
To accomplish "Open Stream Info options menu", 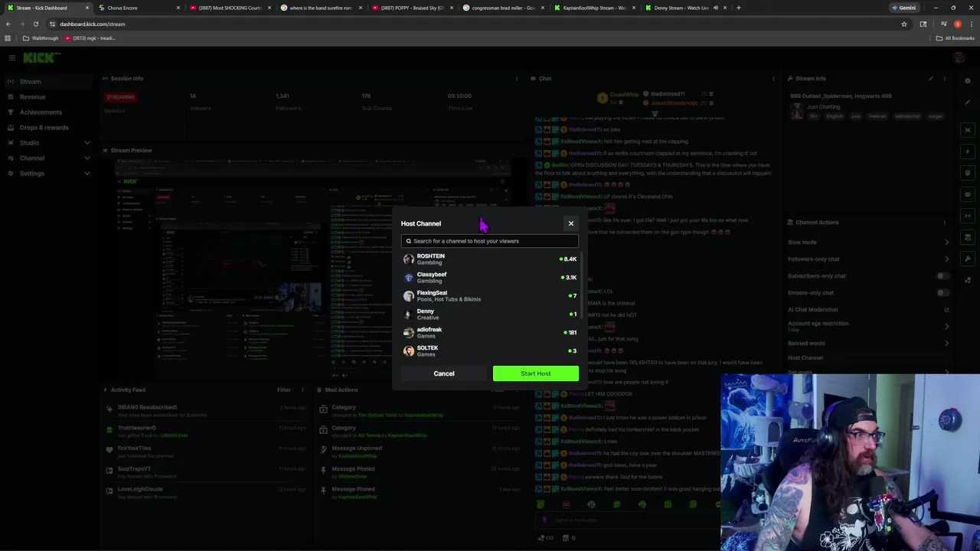I will point(945,78).
